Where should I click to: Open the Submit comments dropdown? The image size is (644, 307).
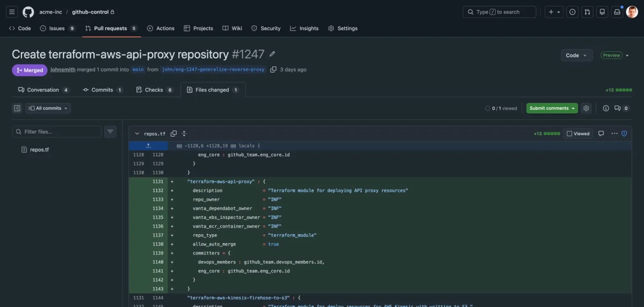(552, 108)
